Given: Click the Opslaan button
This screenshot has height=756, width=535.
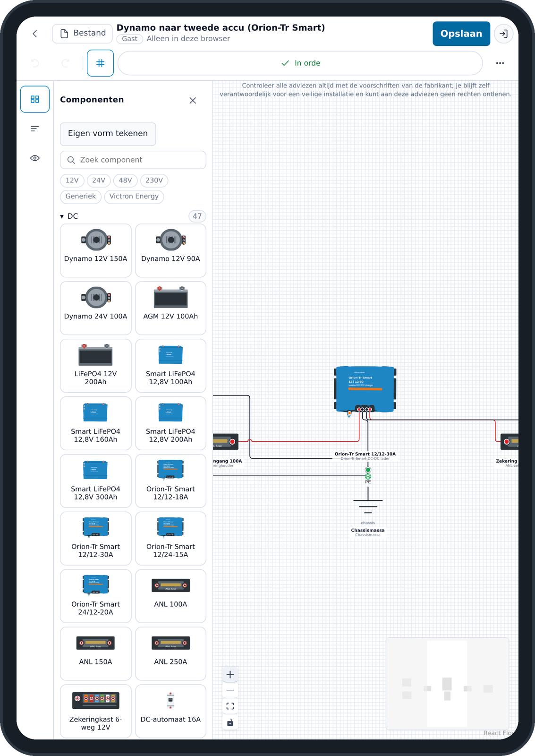Looking at the screenshot, I should [461, 34].
